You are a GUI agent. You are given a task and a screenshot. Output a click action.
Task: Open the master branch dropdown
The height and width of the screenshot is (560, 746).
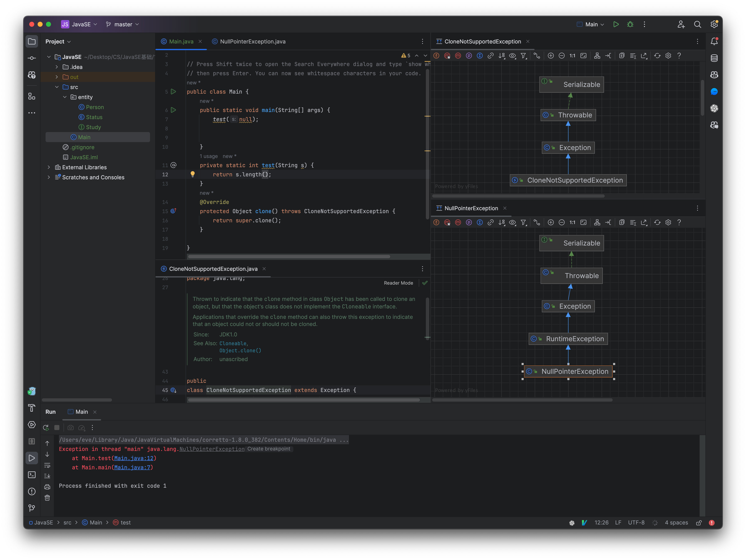(122, 24)
